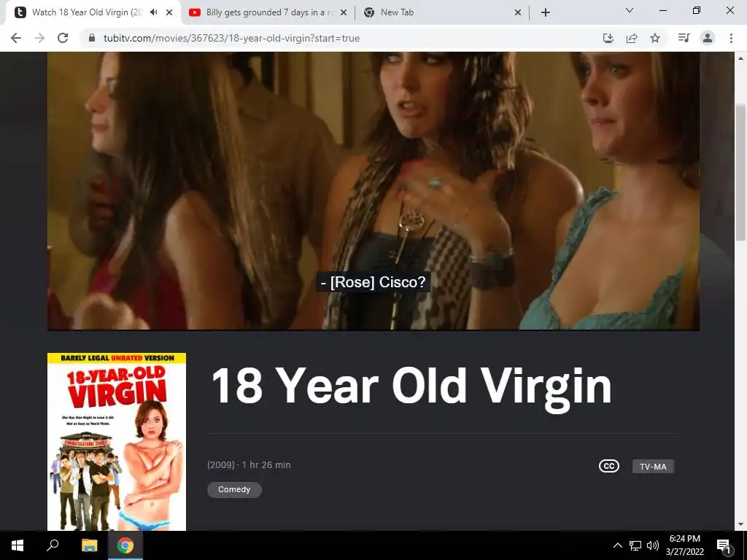Click the subtitle text [Rose] Cisco?
Image resolution: width=747 pixels, height=560 pixels.
(373, 282)
